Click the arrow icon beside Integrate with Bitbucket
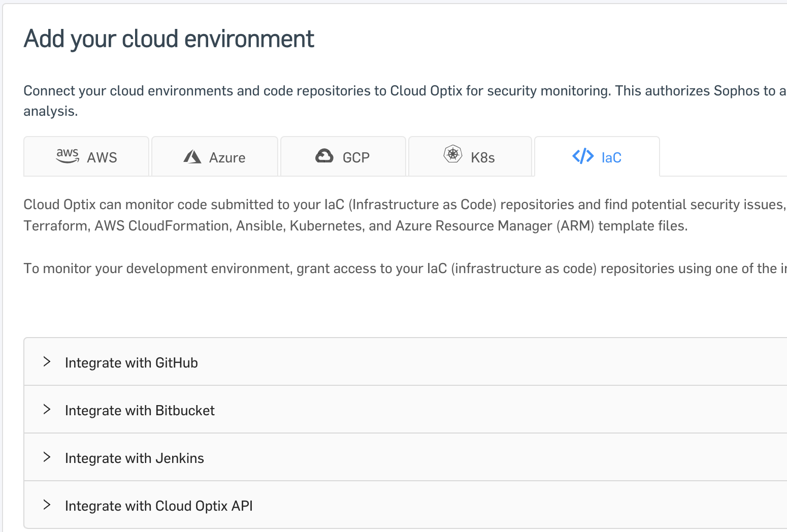This screenshot has height=532, width=787. [47, 409]
